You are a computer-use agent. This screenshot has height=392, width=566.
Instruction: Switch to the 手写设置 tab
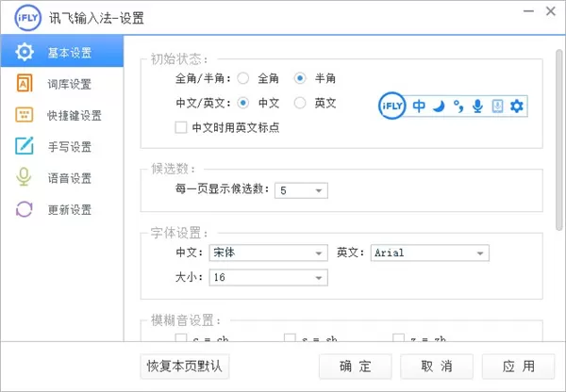coord(62,146)
